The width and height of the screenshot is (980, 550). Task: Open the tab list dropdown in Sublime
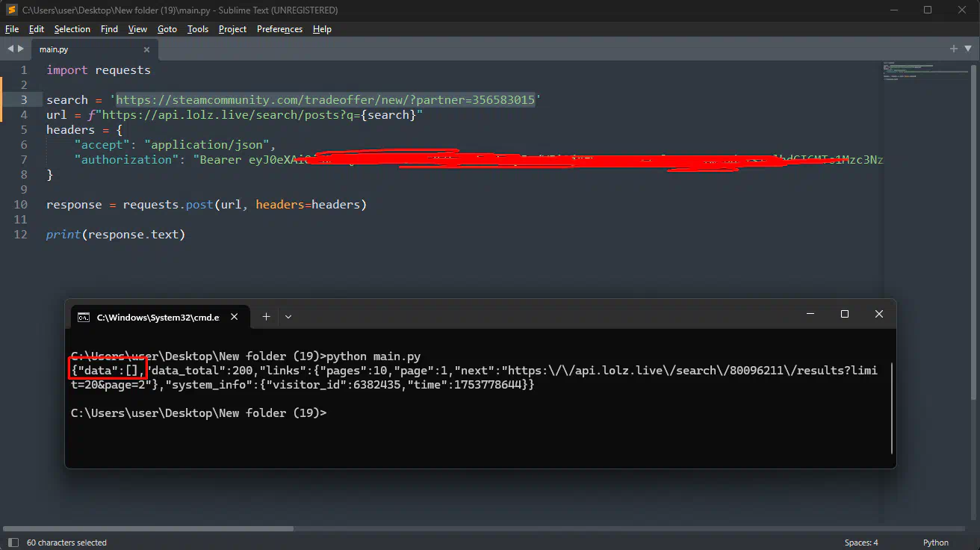(967, 49)
